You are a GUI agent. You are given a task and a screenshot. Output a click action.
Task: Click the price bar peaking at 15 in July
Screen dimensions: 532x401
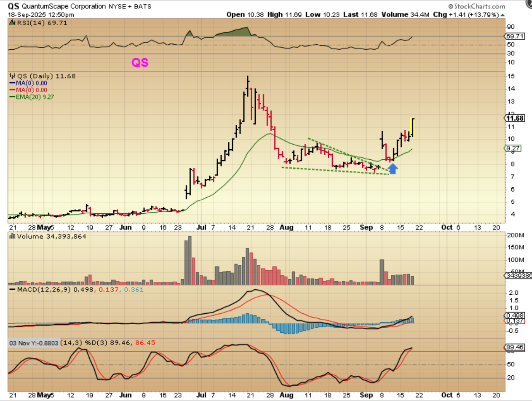point(248,86)
